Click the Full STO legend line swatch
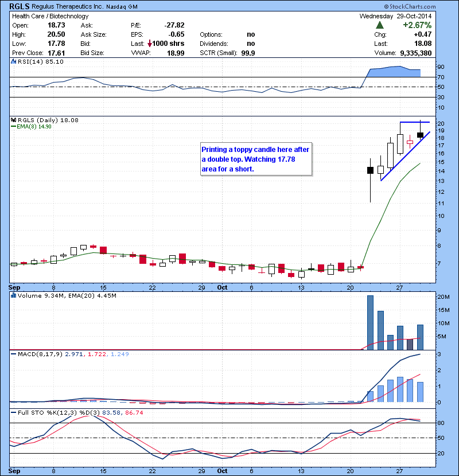 point(13,412)
